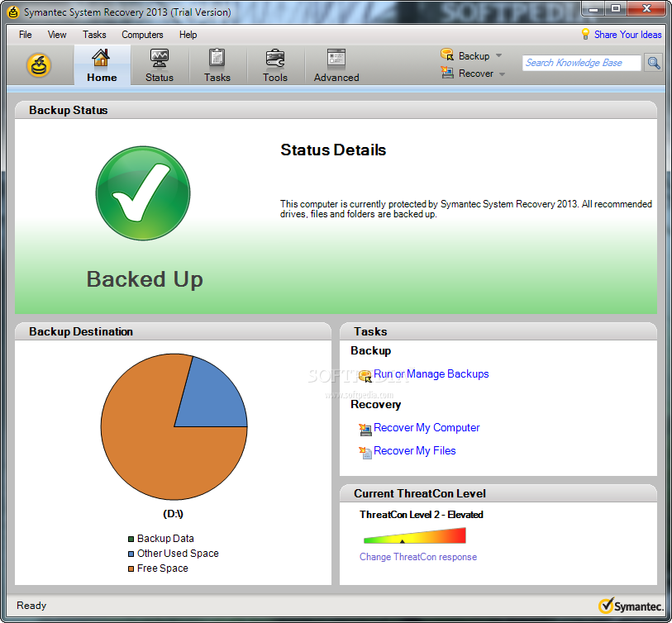Screen dimensions: 672x623
Task: Open the Computers menu
Action: tap(142, 35)
